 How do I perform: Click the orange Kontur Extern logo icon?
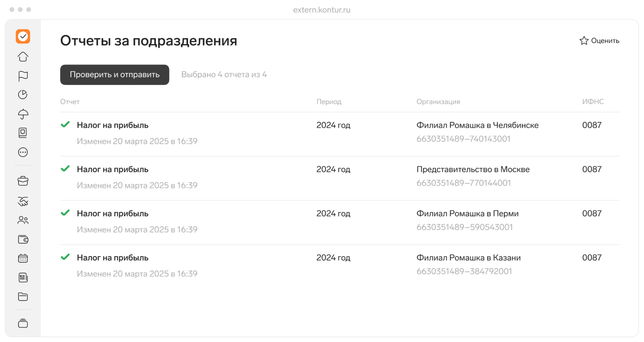coord(23,36)
